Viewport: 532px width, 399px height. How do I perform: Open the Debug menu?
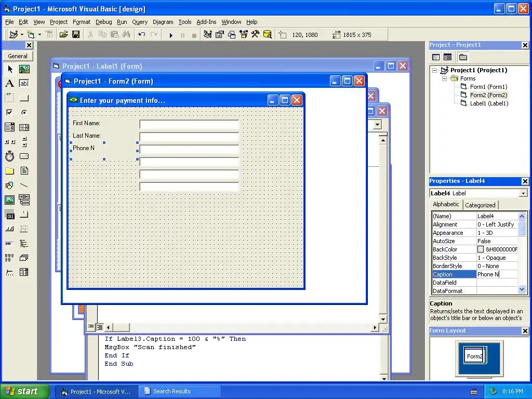(103, 22)
